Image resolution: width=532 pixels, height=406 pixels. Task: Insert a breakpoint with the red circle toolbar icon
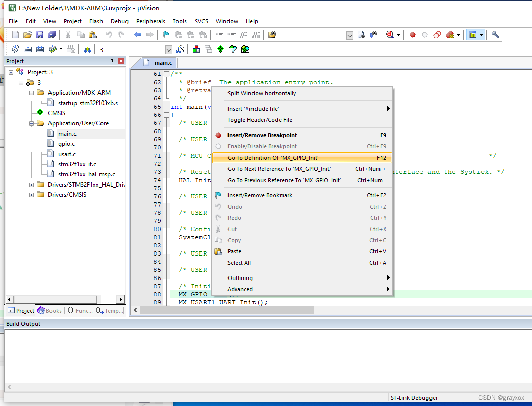click(413, 35)
